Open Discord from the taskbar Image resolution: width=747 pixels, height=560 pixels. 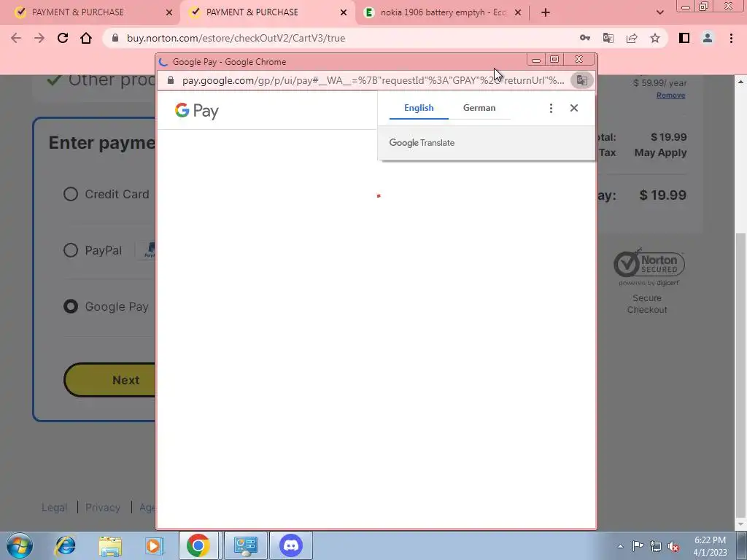point(291,545)
